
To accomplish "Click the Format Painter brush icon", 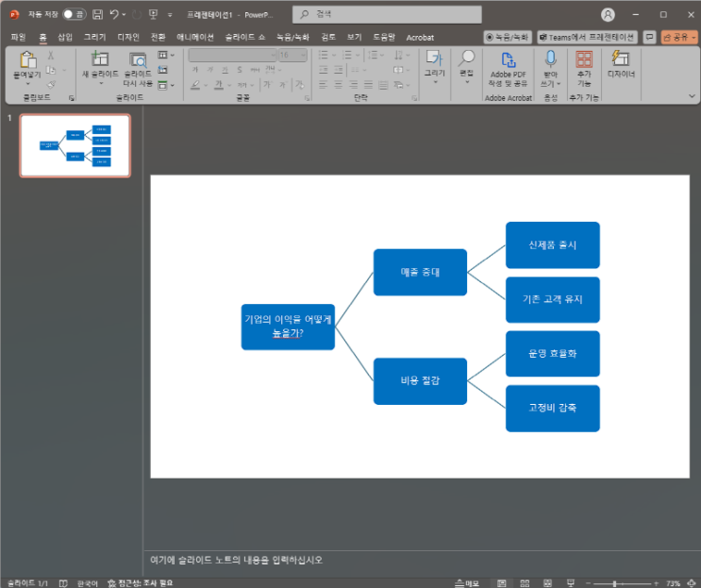I will [x=51, y=84].
